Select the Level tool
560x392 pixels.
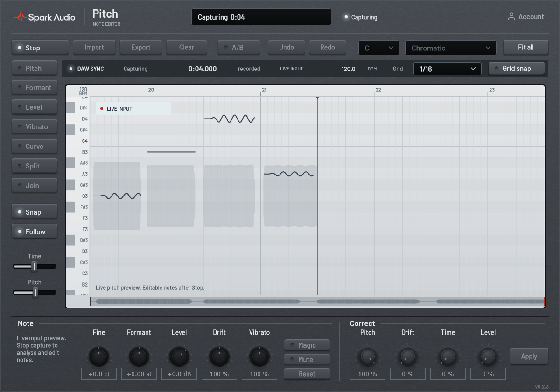(35, 107)
